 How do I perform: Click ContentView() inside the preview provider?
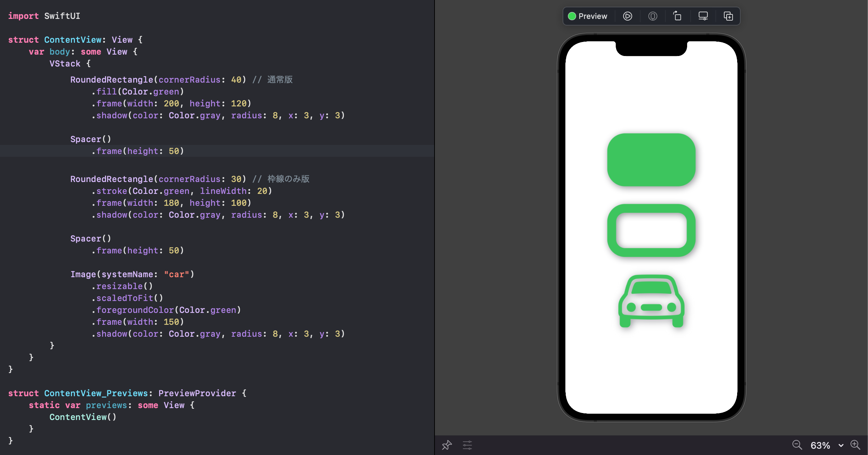pyautogui.click(x=83, y=417)
